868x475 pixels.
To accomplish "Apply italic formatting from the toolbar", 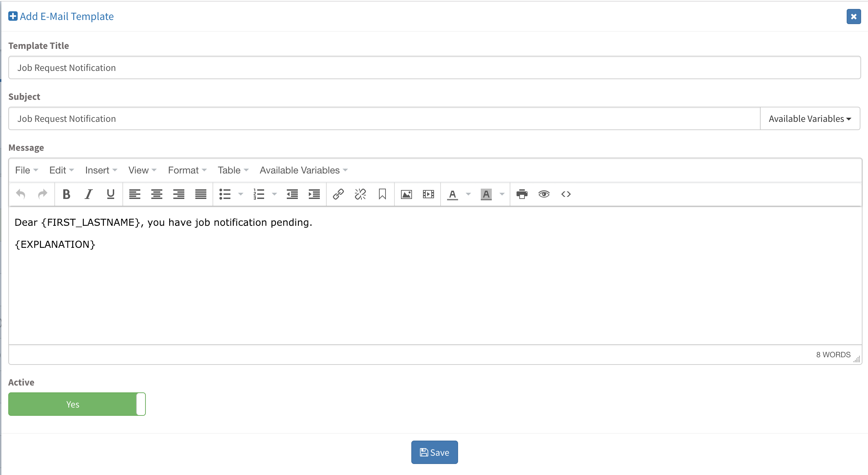I will [88, 194].
